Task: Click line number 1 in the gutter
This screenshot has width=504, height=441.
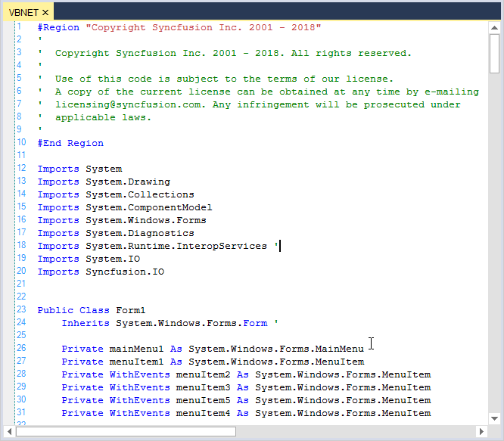Action: (19, 26)
